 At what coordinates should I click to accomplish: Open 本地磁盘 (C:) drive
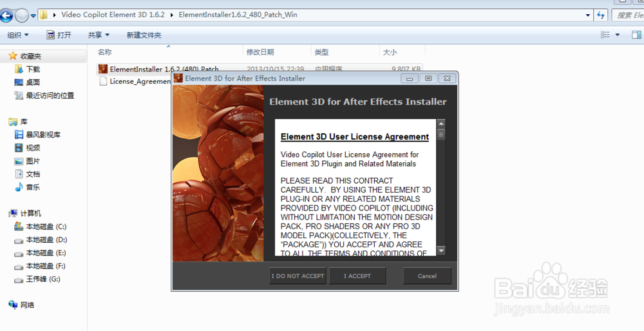pyautogui.click(x=46, y=227)
